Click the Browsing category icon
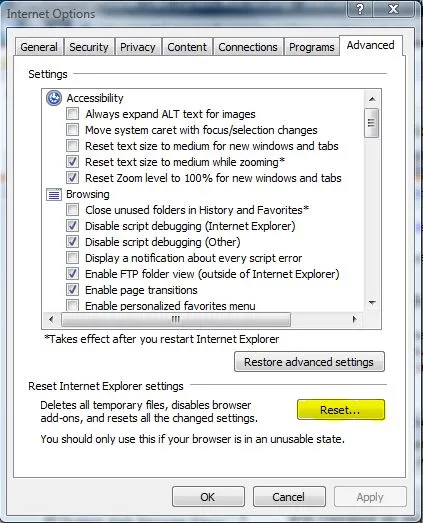Viewport: 423px width, 523px height. tap(54, 194)
